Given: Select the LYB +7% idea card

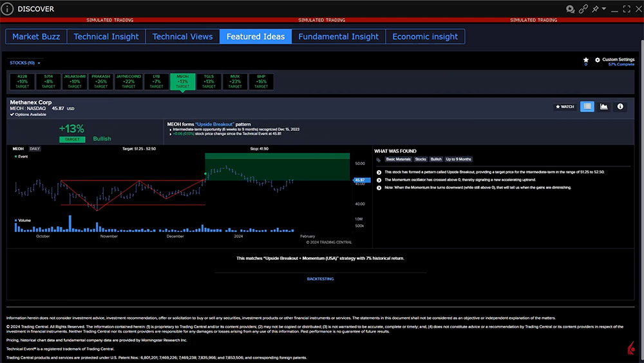Looking at the screenshot, I should coord(156,81).
